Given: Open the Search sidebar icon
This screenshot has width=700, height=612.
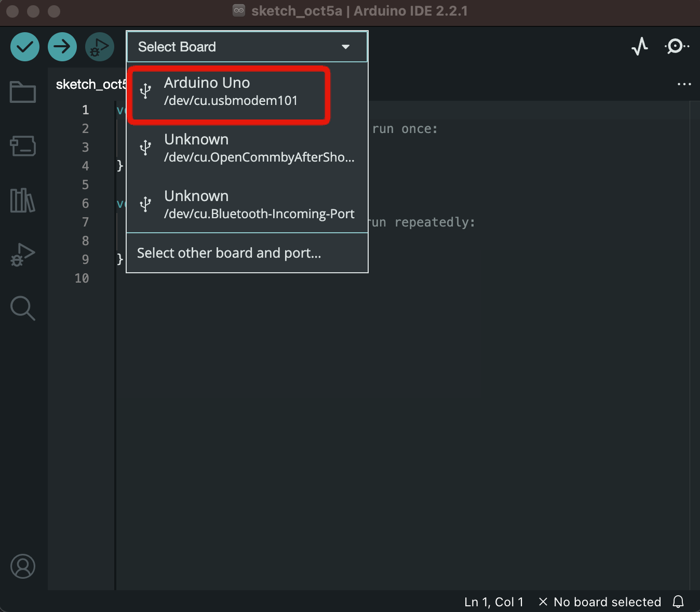Looking at the screenshot, I should pyautogui.click(x=23, y=308).
